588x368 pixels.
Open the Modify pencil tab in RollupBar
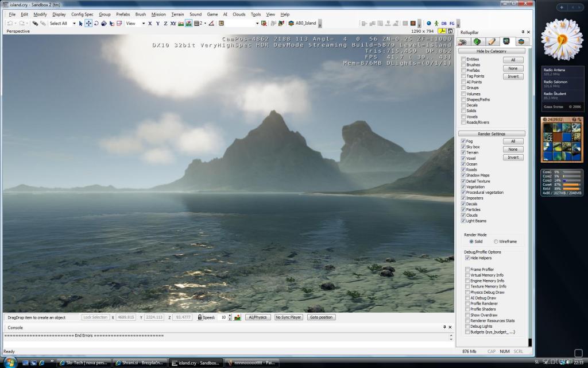[492, 41]
